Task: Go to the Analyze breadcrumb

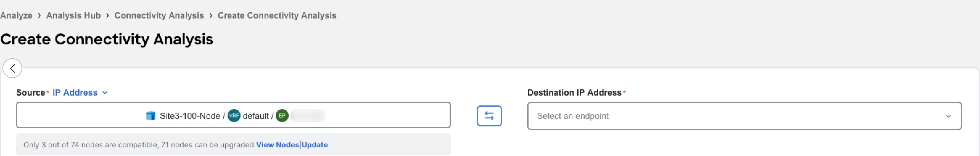Action: click(16, 16)
